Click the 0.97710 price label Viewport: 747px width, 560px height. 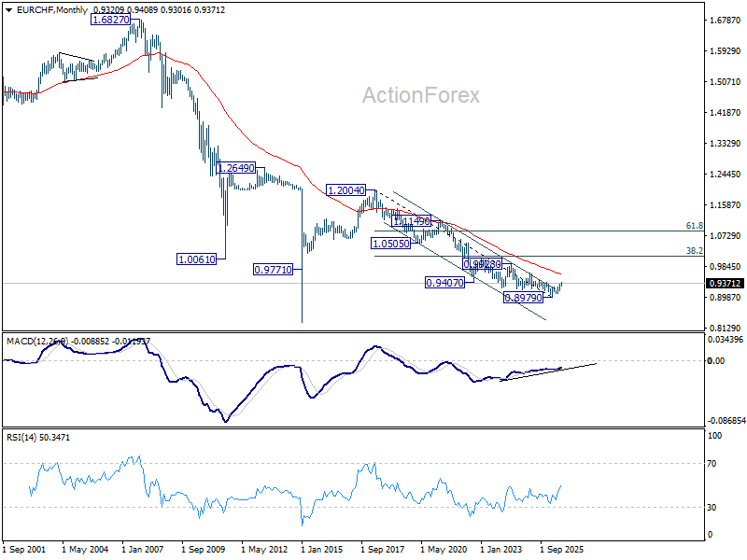click(x=273, y=270)
